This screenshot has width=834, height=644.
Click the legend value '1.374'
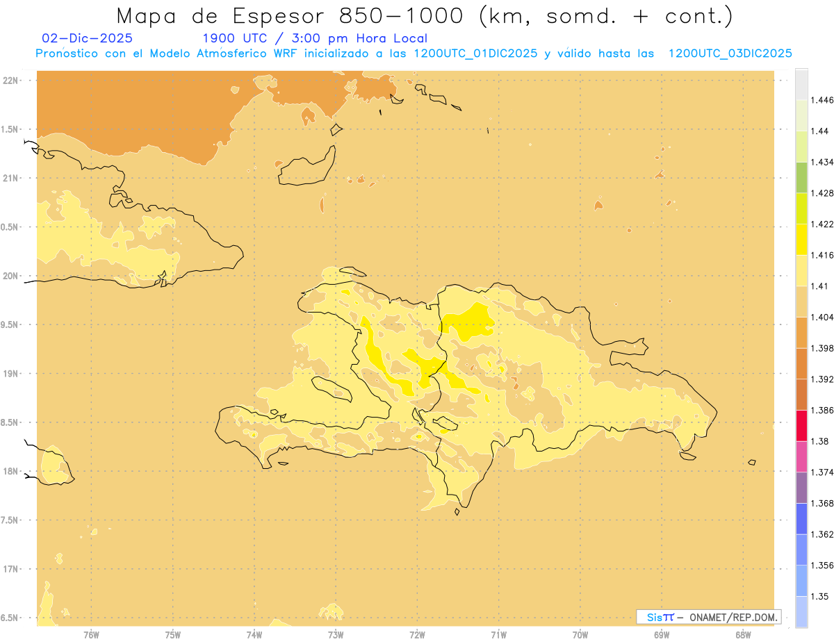[821, 472]
